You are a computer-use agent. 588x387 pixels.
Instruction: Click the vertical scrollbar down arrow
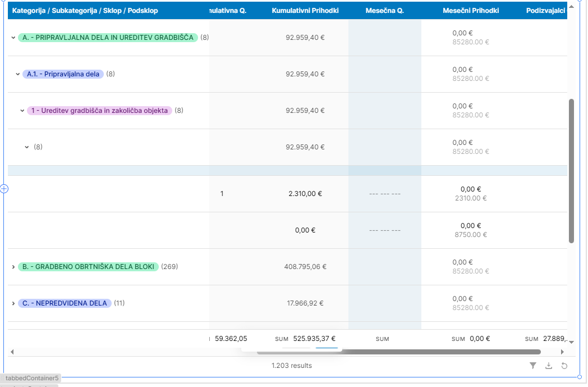[x=571, y=341]
